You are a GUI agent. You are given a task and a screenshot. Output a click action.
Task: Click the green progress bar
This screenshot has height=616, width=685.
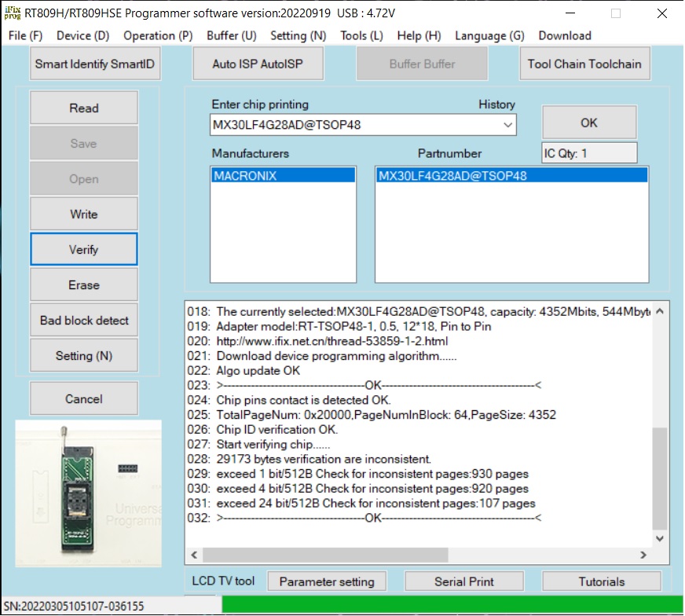pyautogui.click(x=452, y=606)
